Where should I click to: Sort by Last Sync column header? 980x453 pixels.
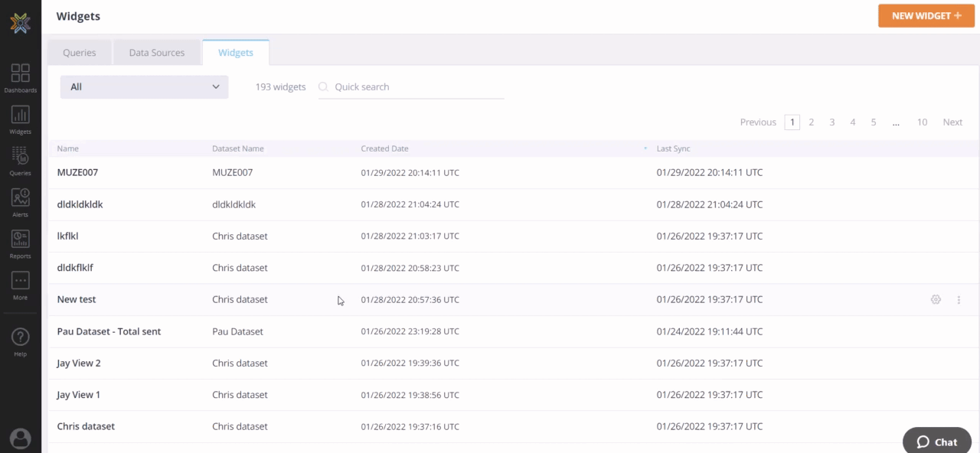pyautogui.click(x=673, y=148)
